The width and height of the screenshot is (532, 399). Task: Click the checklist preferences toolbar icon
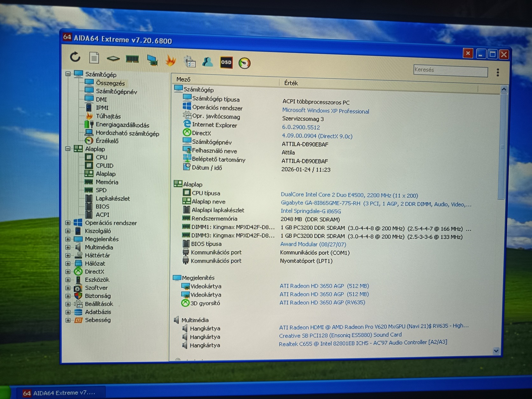(x=190, y=61)
